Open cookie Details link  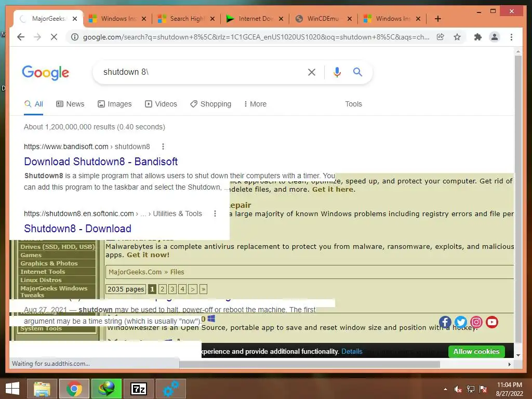[352, 352]
